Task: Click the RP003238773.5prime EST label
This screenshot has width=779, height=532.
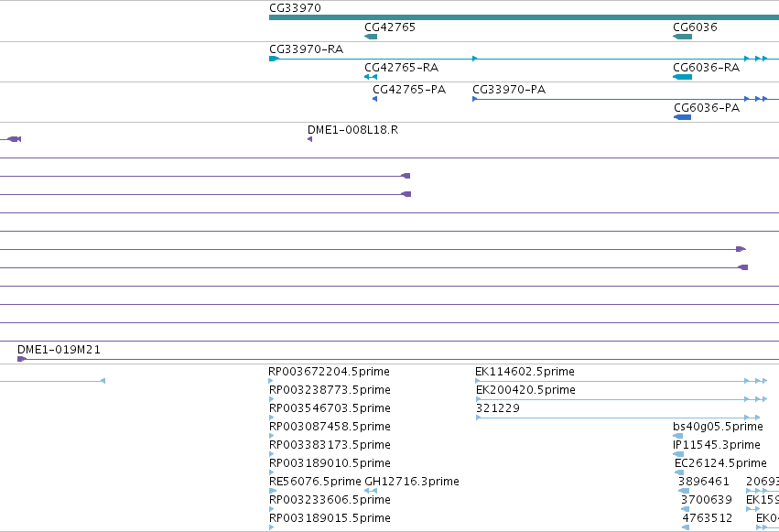Action: tap(330, 390)
